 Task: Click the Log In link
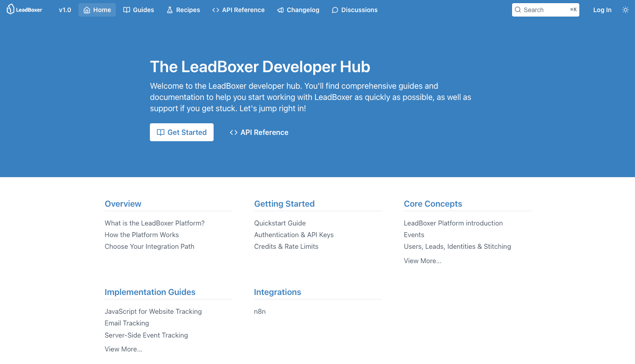[x=602, y=10]
